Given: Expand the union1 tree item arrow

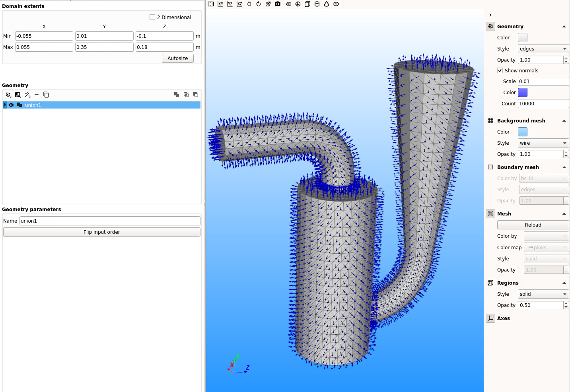Looking at the screenshot, I should click(x=5, y=105).
